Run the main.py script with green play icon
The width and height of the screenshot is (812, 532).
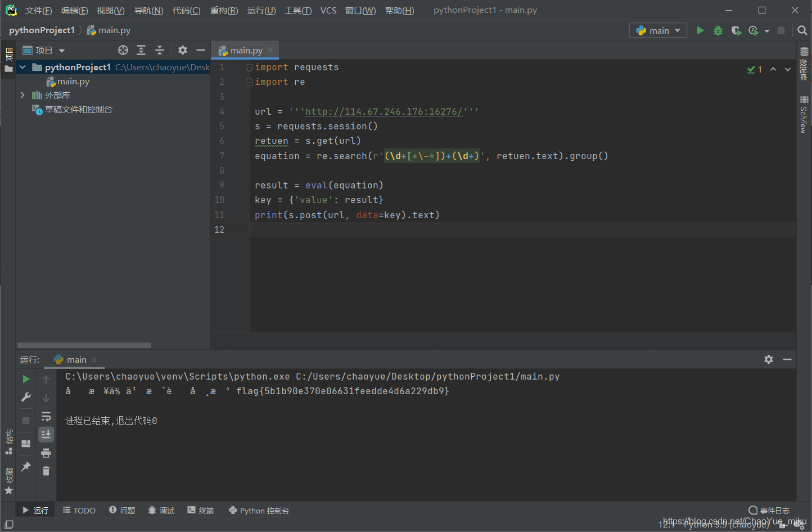[700, 30]
